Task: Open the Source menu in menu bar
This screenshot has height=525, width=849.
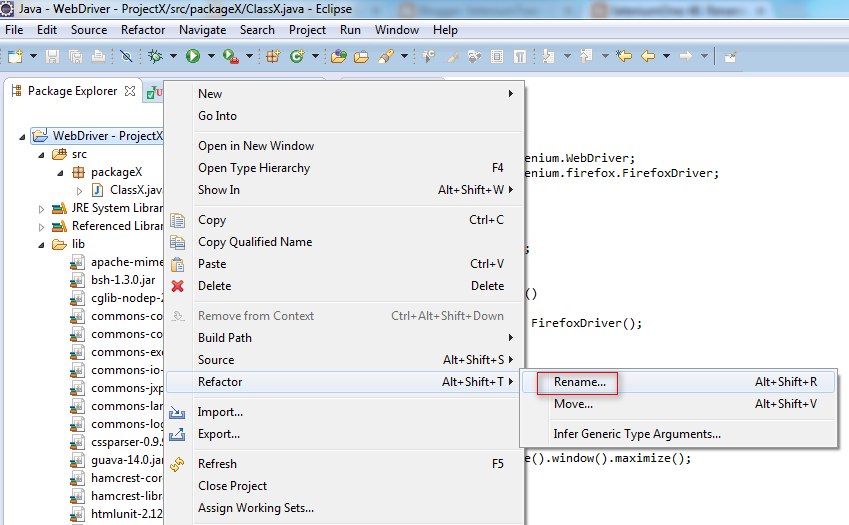Action: point(89,30)
